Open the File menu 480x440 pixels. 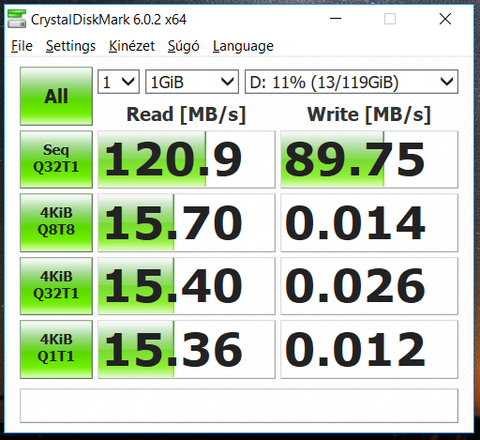click(22, 46)
